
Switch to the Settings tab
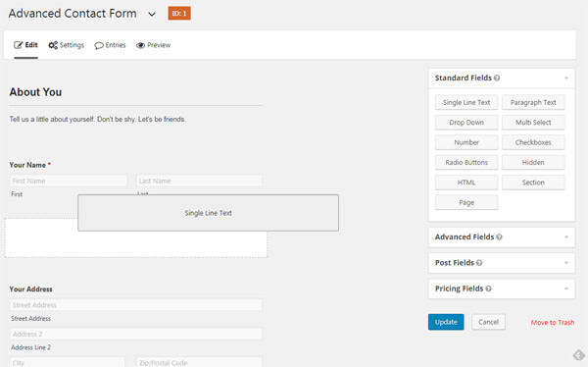[66, 45]
